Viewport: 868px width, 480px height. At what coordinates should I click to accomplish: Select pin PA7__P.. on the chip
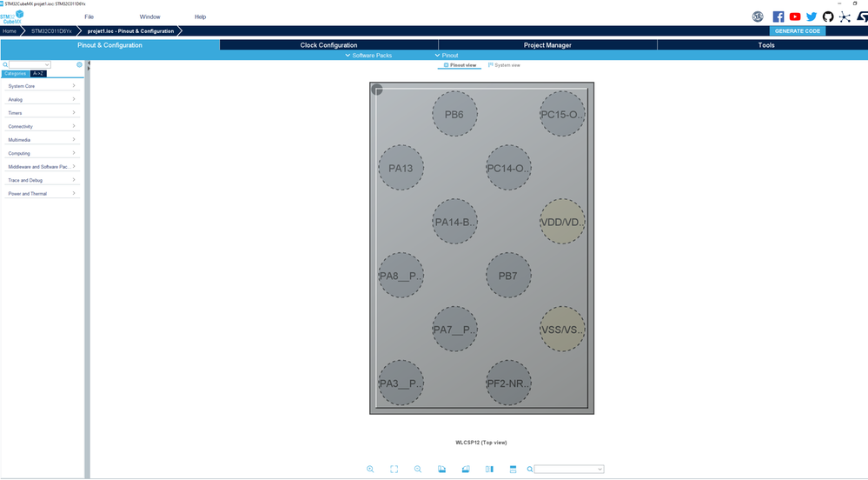click(x=454, y=330)
